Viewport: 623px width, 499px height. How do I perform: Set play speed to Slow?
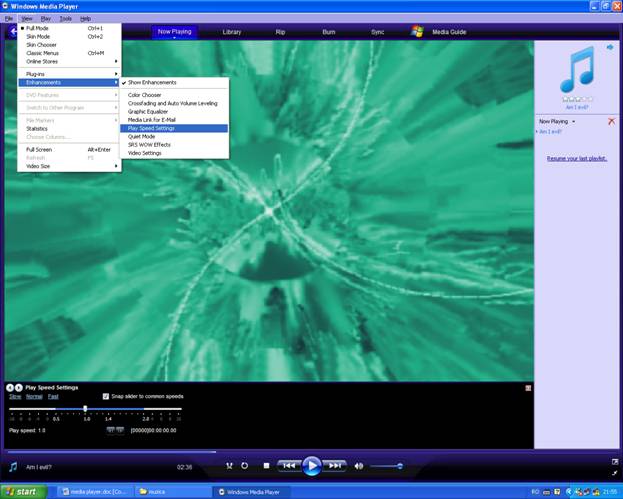click(15, 396)
